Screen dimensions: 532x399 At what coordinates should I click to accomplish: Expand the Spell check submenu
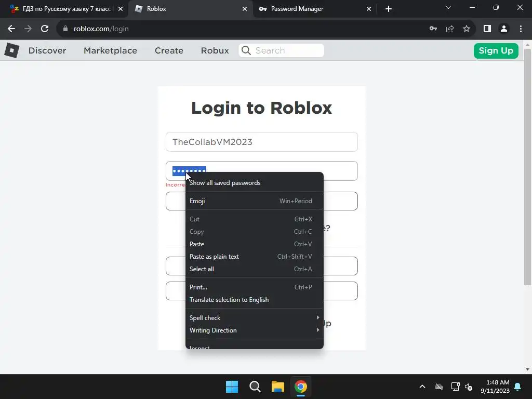tap(255, 318)
